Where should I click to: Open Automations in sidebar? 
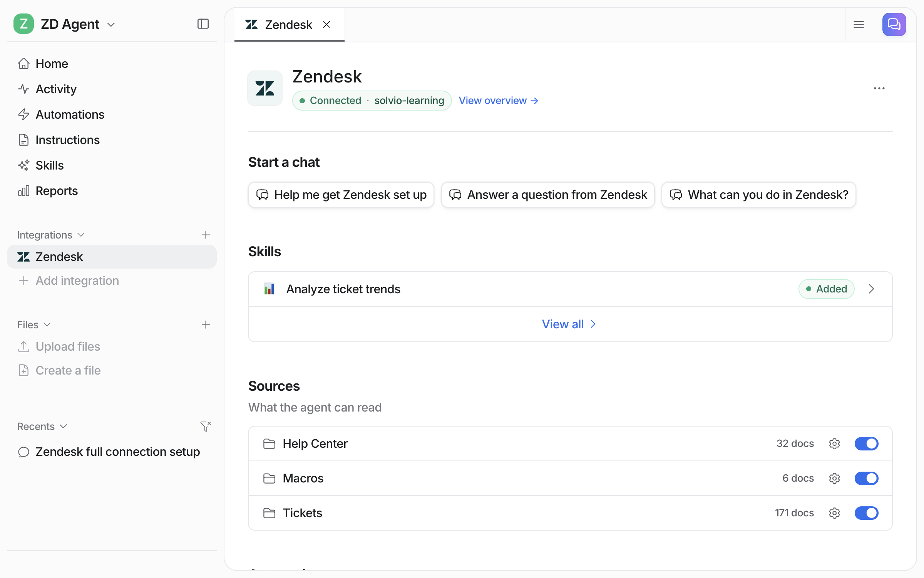tap(112, 114)
